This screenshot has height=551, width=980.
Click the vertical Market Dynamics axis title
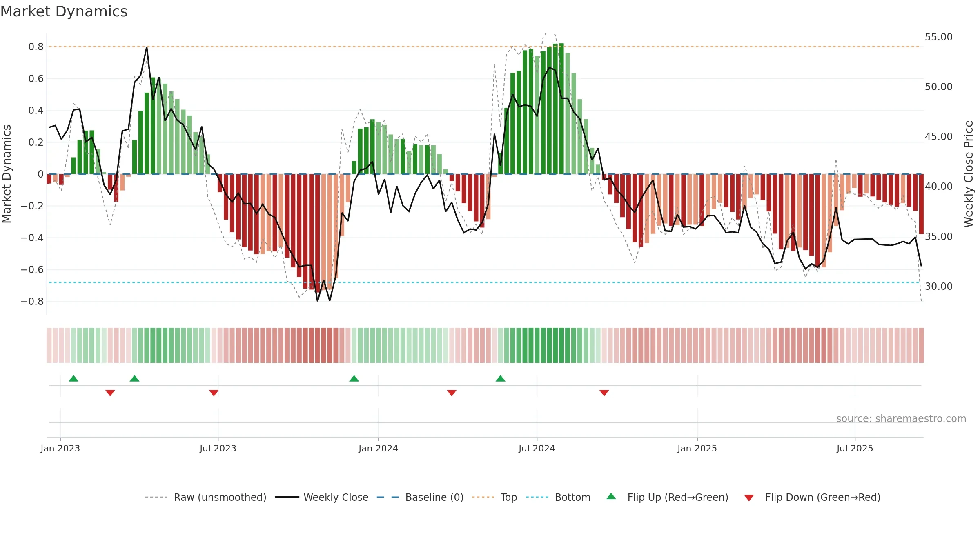(x=7, y=174)
